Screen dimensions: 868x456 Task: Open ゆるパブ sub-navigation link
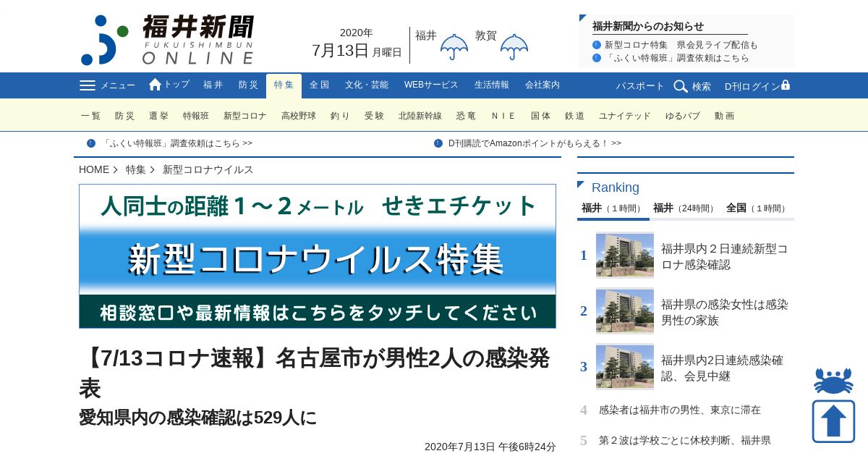683,116
